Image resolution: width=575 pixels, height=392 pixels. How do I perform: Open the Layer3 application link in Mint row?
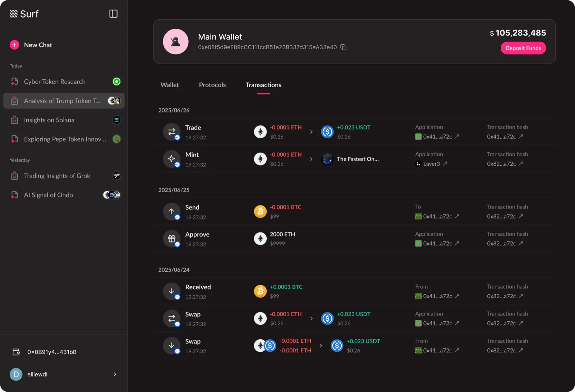tap(431, 164)
